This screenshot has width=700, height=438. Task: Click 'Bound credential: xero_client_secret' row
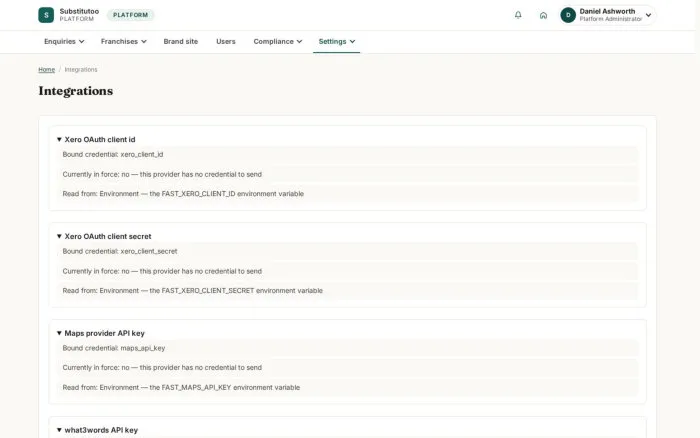click(347, 251)
